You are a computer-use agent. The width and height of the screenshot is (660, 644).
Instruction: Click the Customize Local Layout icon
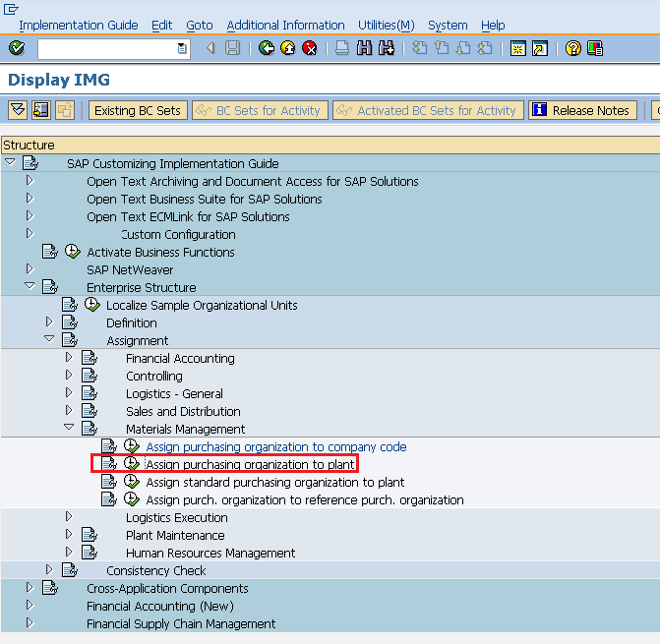(595, 48)
